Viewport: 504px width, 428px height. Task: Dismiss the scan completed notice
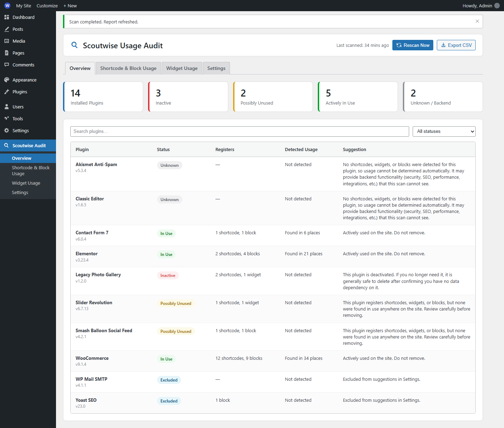tap(477, 21)
